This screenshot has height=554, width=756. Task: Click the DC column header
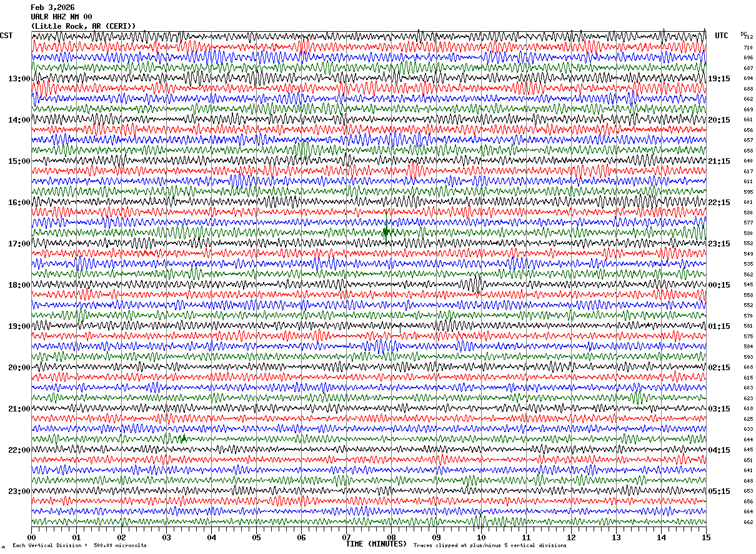(744, 34)
